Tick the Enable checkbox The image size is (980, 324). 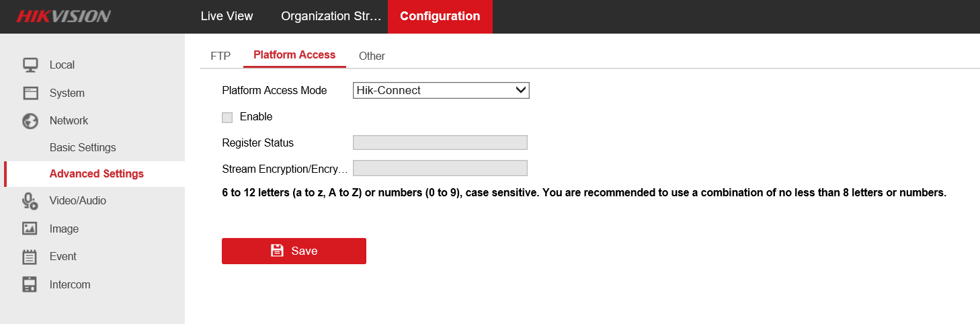click(x=227, y=117)
